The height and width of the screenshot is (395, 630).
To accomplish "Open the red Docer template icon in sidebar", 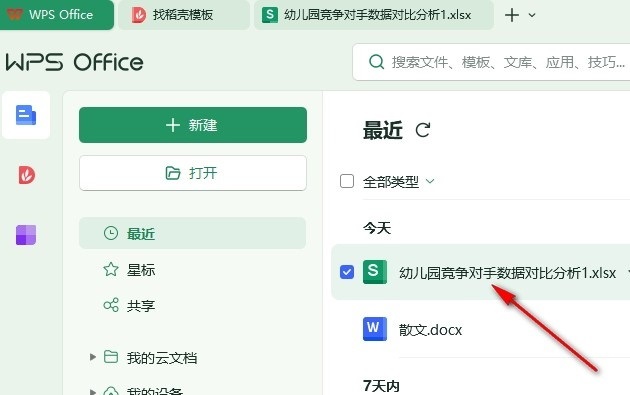I will 27,175.
